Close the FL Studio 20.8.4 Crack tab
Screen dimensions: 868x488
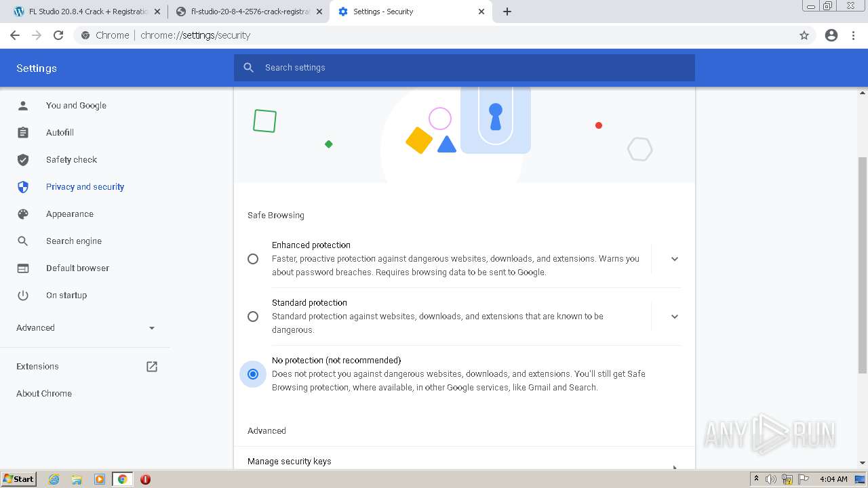pos(157,12)
